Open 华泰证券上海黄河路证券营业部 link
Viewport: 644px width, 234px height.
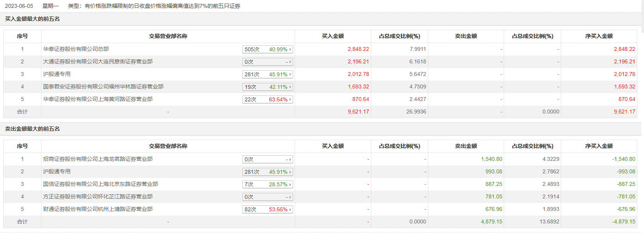pyautogui.click(x=98, y=99)
